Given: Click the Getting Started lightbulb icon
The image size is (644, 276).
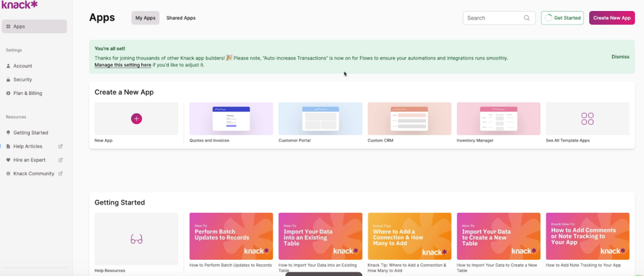Looking at the screenshot, I should coord(8,133).
